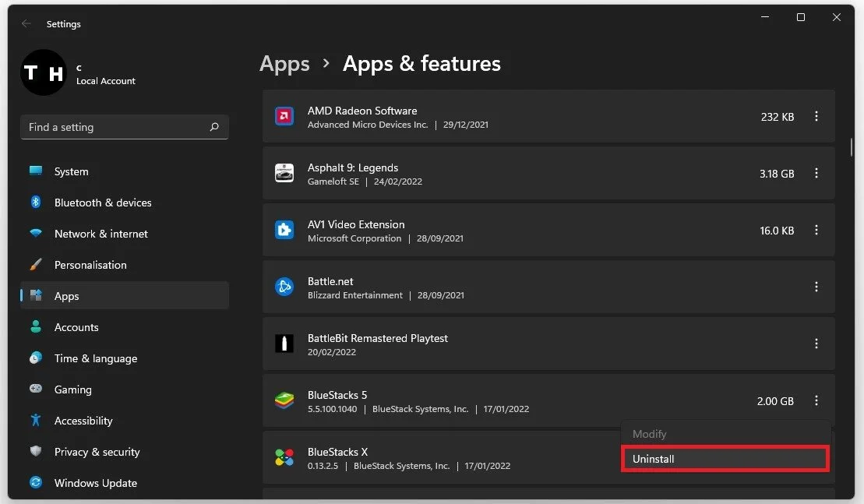Click the 3.18 GB size text
Screen dimensions: 864x504
(x=777, y=174)
